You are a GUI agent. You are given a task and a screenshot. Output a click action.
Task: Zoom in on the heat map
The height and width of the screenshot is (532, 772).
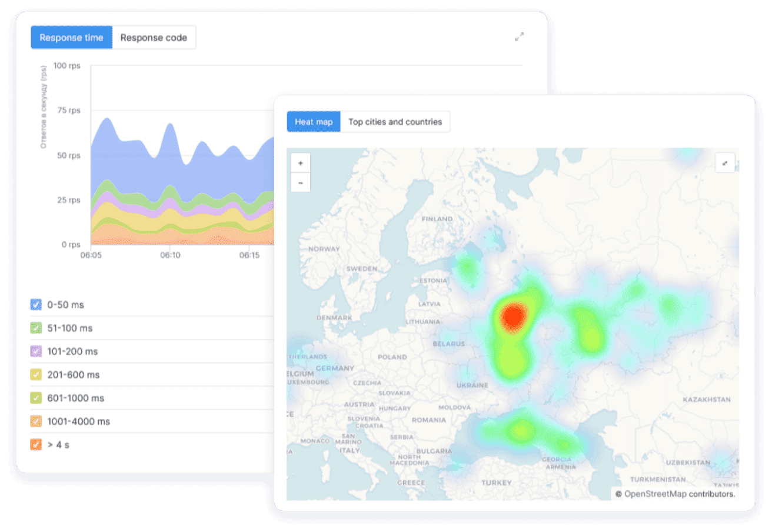pyautogui.click(x=301, y=163)
